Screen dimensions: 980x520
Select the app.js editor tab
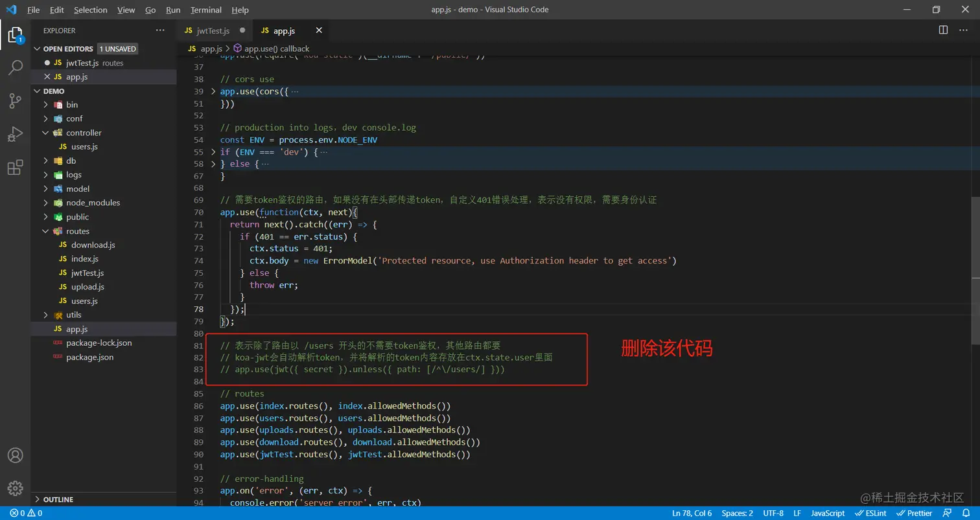[290, 30]
